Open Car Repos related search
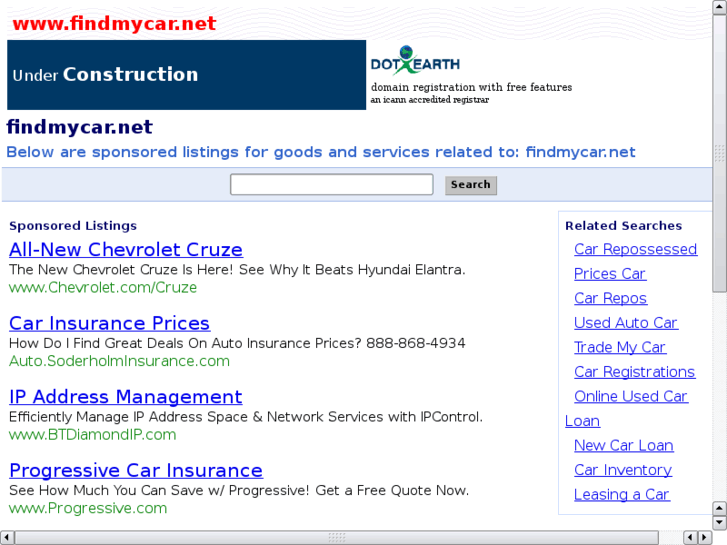 610,299
